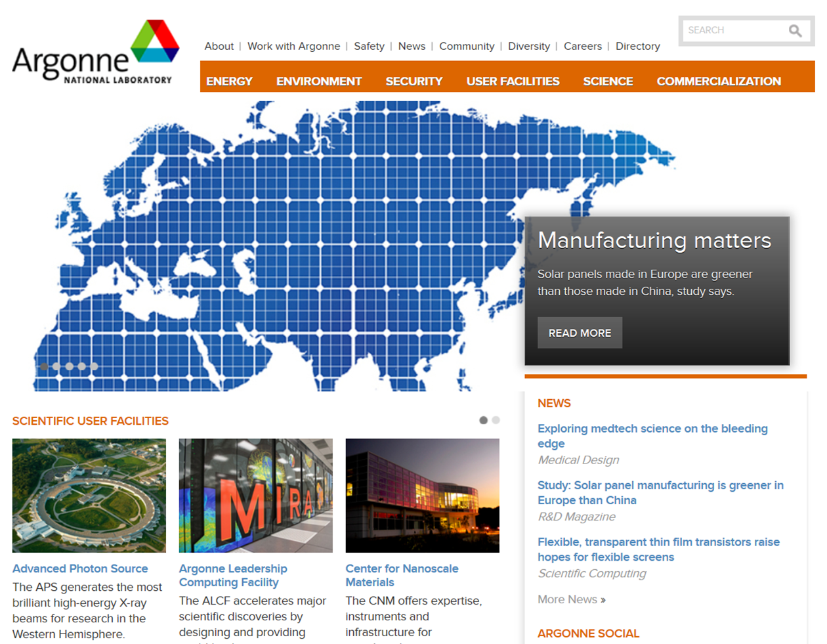Image resolution: width=827 pixels, height=644 pixels.
Task: Open the Diversity link
Action: [x=528, y=46]
